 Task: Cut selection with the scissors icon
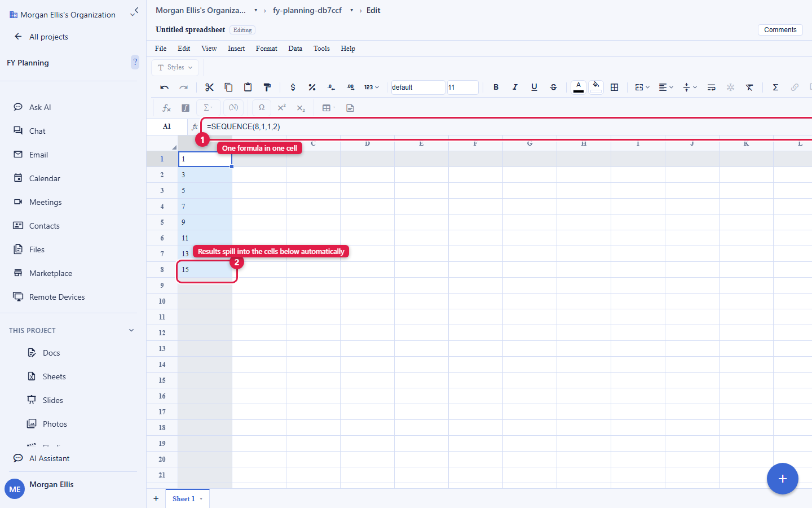pyautogui.click(x=209, y=87)
